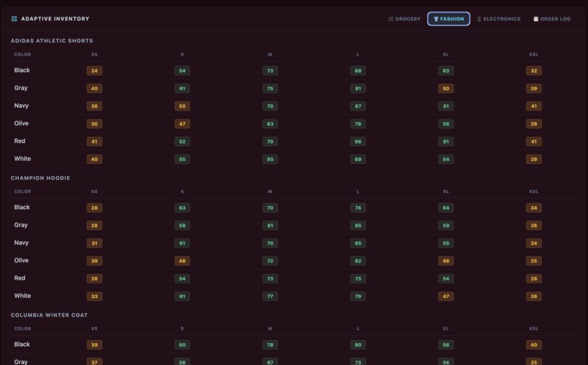Click the Adidas Athletic Shorts heading
The height and width of the screenshot is (365, 588).
pyautogui.click(x=52, y=40)
